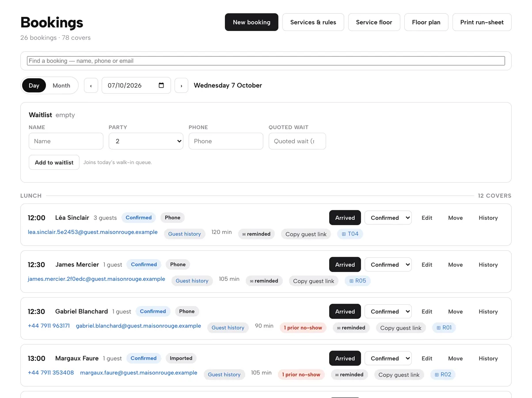The height and width of the screenshot is (398, 532).
Task: Open Services & rules
Action: [313, 22]
